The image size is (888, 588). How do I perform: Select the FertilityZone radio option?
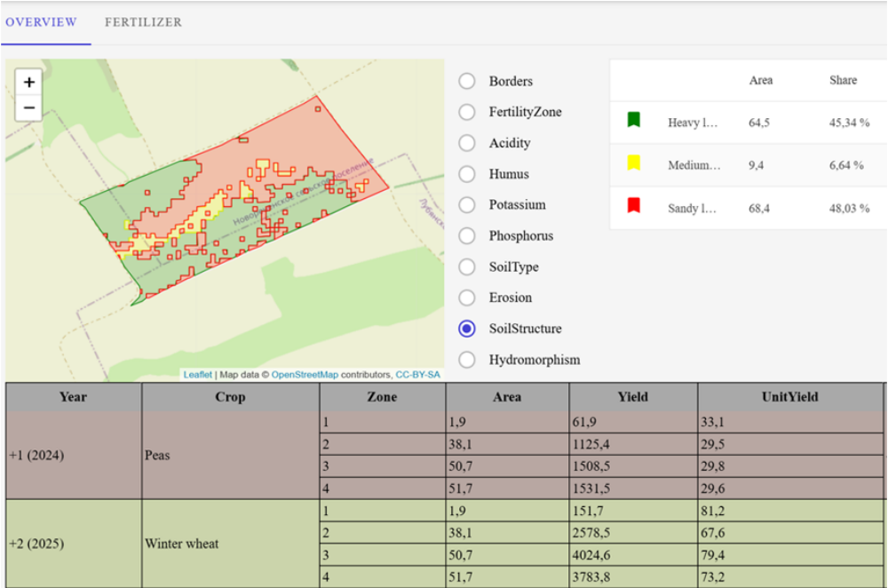coord(467,112)
